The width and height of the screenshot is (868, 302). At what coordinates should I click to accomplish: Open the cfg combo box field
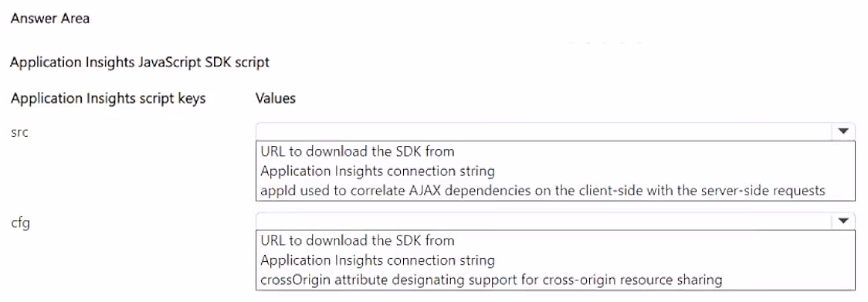click(555, 221)
